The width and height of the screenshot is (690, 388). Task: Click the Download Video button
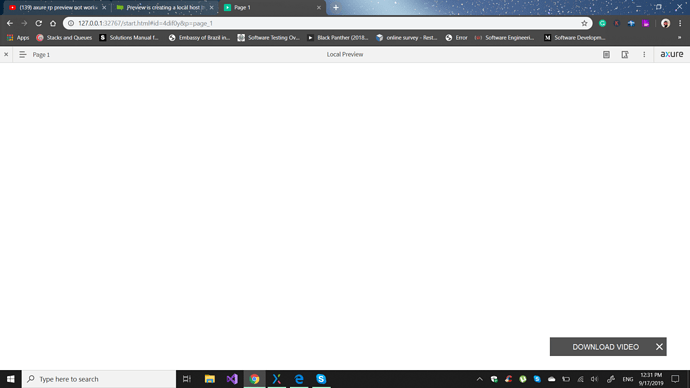coord(606,347)
